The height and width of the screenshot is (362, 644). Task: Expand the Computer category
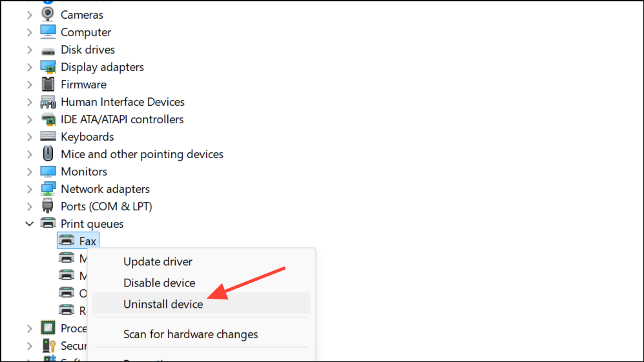(29, 32)
